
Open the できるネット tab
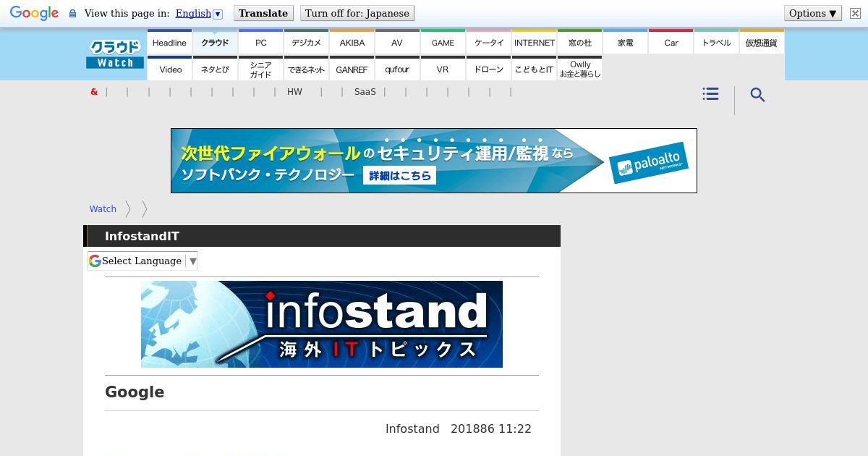(x=306, y=69)
